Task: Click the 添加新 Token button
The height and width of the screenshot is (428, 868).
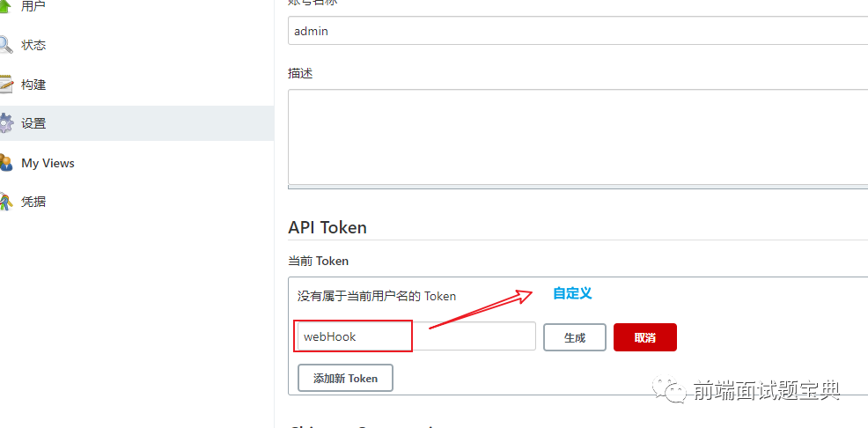Action: pyautogui.click(x=345, y=378)
